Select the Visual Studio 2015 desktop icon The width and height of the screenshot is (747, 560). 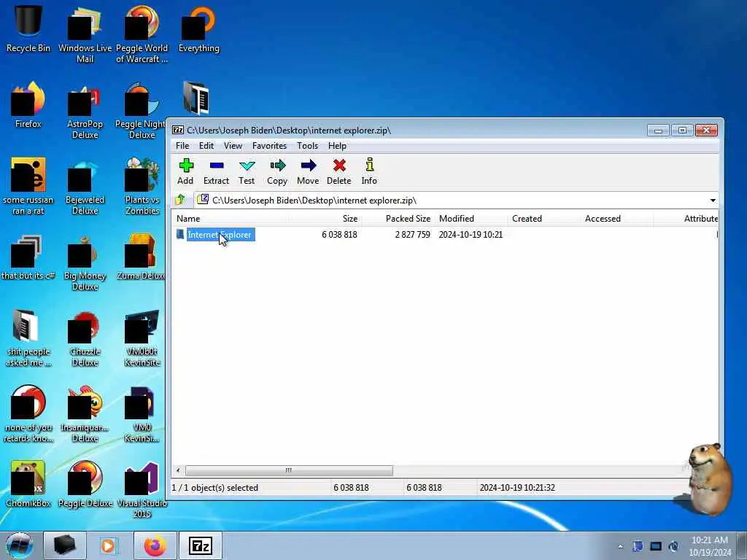tap(142, 489)
